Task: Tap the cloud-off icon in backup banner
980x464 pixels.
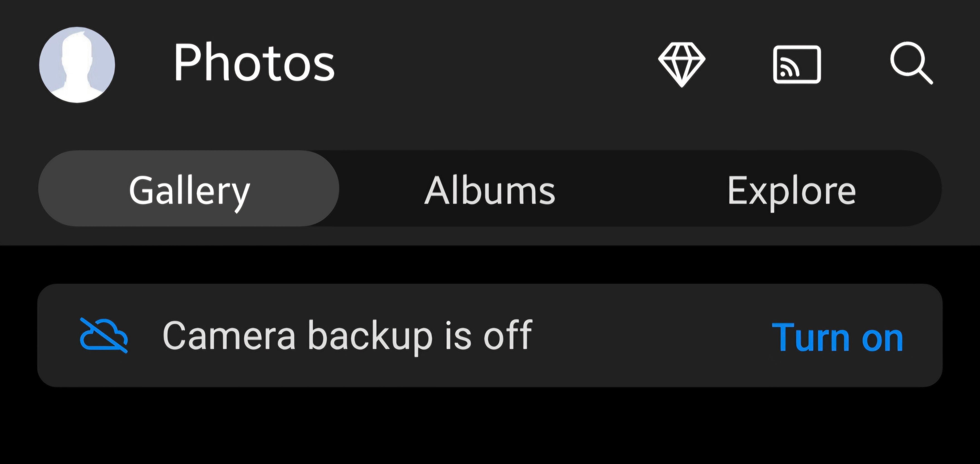Action: [104, 336]
